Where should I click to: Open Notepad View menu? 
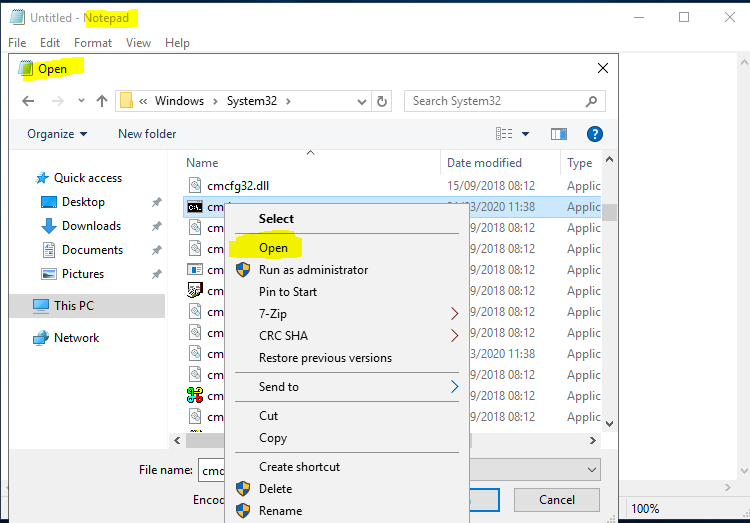coord(138,43)
